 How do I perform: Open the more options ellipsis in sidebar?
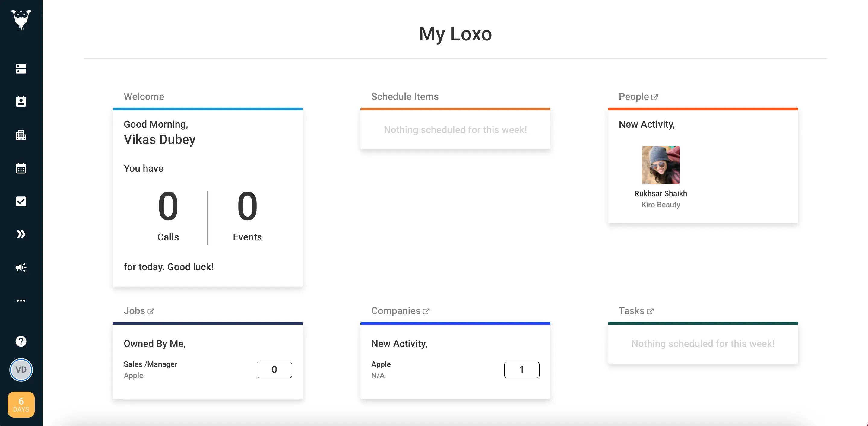click(x=21, y=300)
